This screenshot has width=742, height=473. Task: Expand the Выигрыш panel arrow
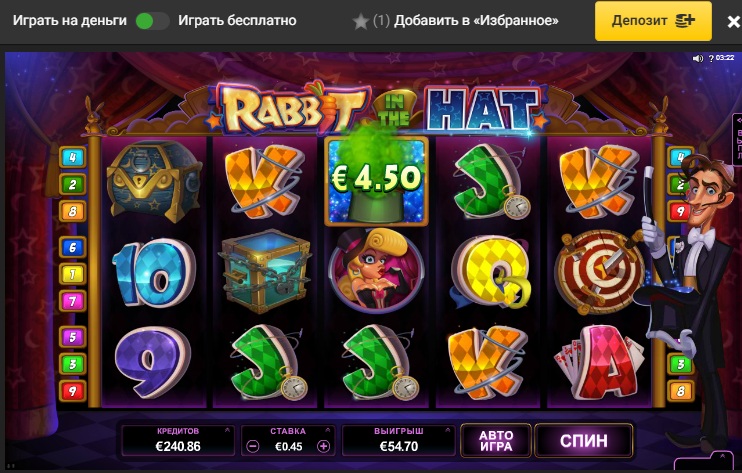tap(447, 430)
